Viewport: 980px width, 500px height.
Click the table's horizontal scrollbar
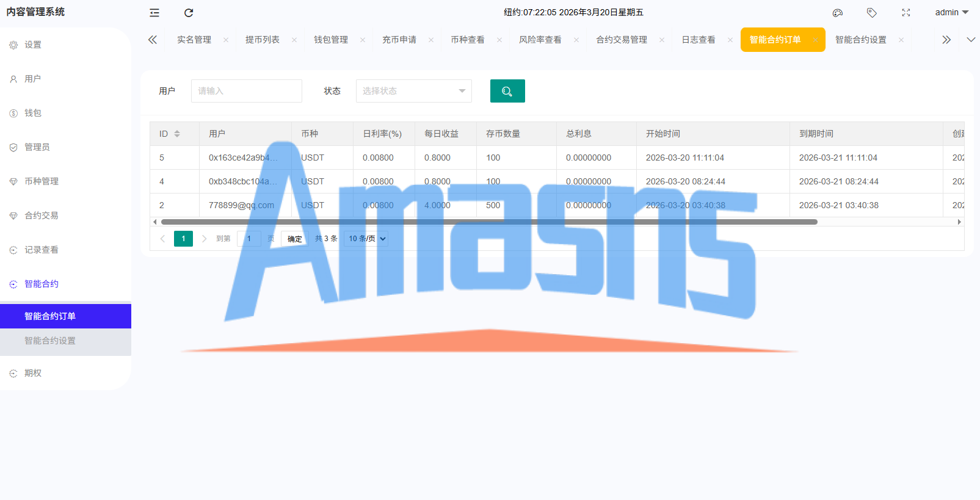[x=489, y=222]
